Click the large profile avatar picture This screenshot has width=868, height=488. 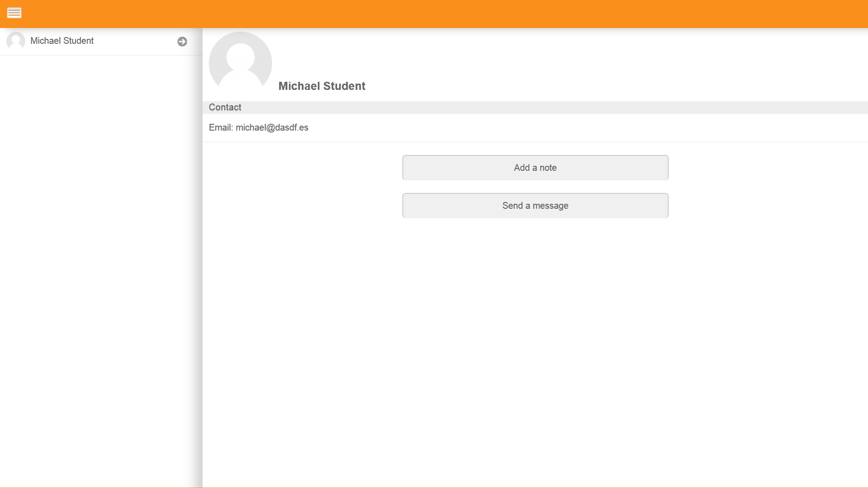(x=240, y=63)
